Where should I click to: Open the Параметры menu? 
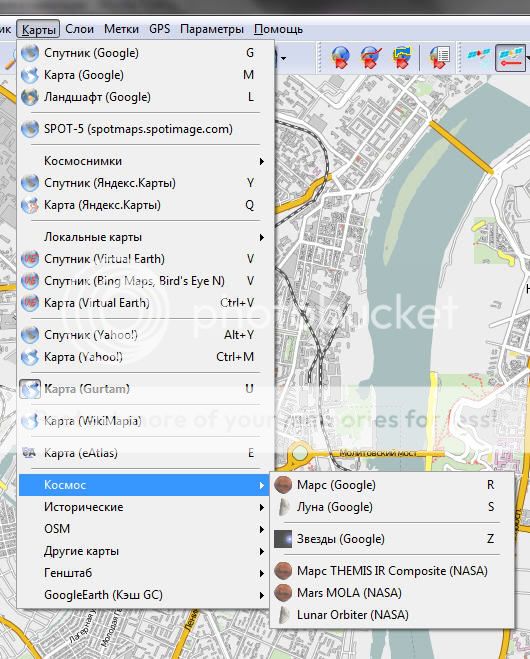(x=211, y=29)
